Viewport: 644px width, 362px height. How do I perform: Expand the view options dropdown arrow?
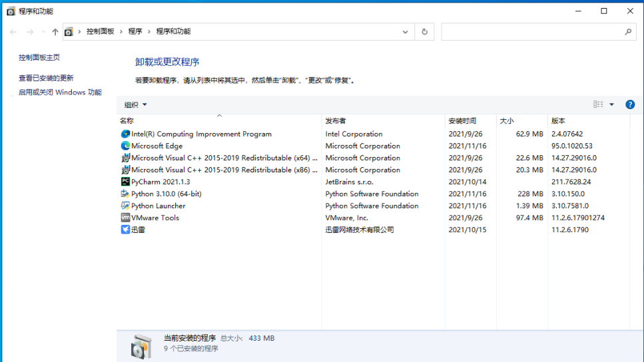coord(611,104)
